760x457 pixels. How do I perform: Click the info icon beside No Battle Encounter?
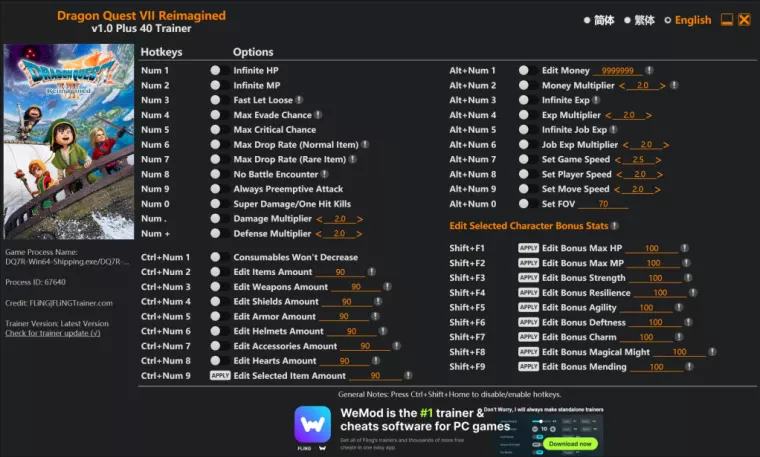325,174
